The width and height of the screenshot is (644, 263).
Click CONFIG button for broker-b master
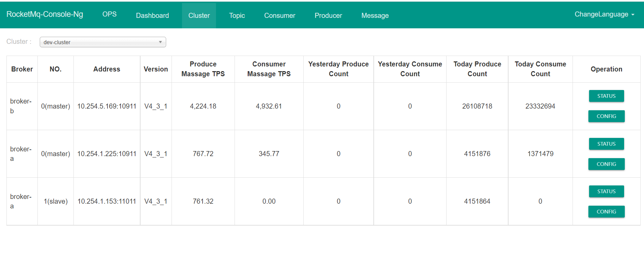tap(606, 116)
